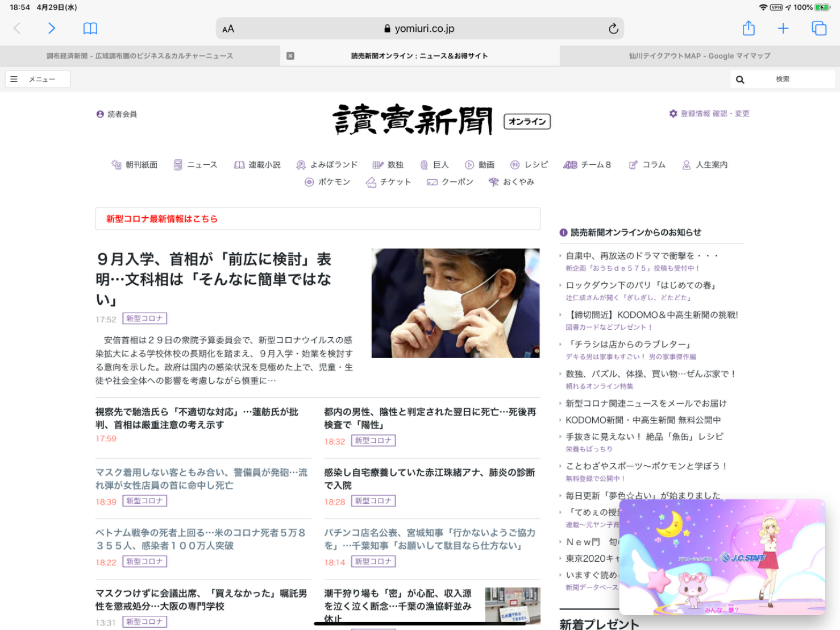The height and width of the screenshot is (630, 840).
Task: Tap Safari's forward arrow
Action: pos(51,28)
